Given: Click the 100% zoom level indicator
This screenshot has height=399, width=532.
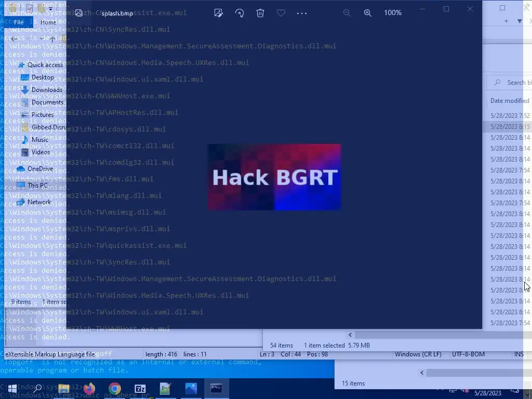Looking at the screenshot, I should (393, 12).
